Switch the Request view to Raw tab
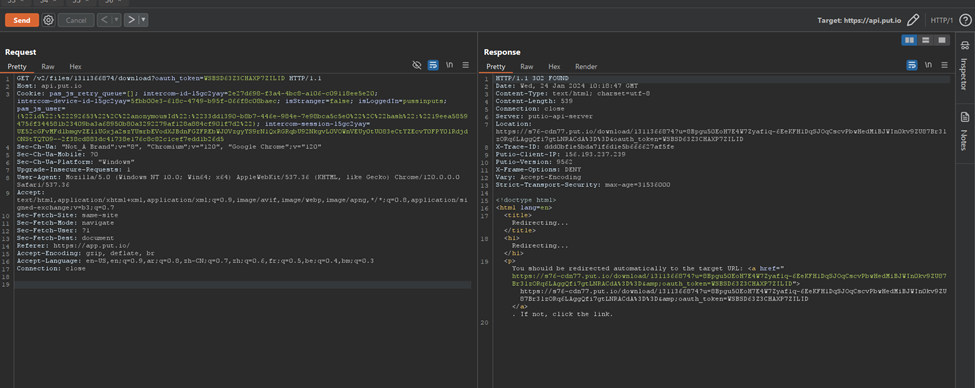Viewport: 975px width, 388px height. 48,67
